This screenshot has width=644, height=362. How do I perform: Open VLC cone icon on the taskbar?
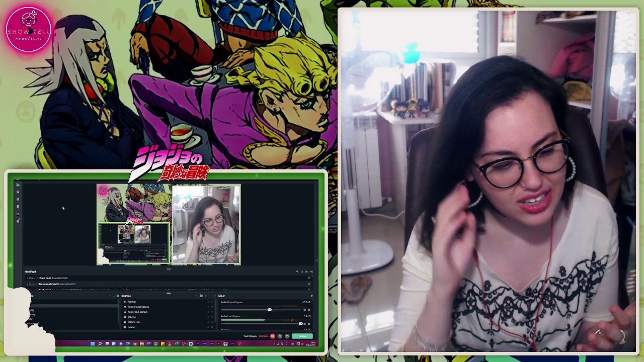click(170, 343)
